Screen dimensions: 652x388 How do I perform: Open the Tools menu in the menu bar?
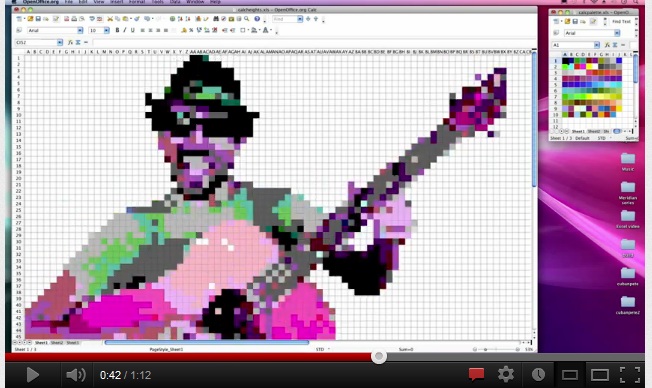tap(157, 2)
